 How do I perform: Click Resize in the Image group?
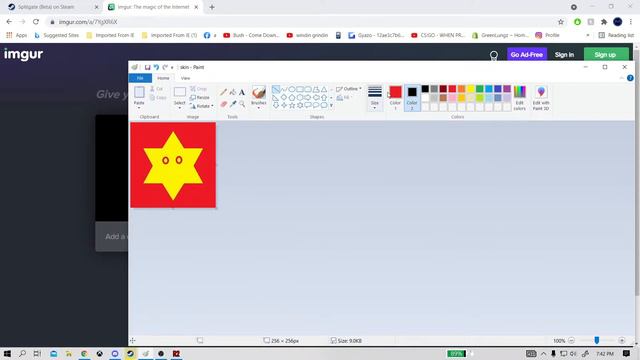click(x=200, y=98)
